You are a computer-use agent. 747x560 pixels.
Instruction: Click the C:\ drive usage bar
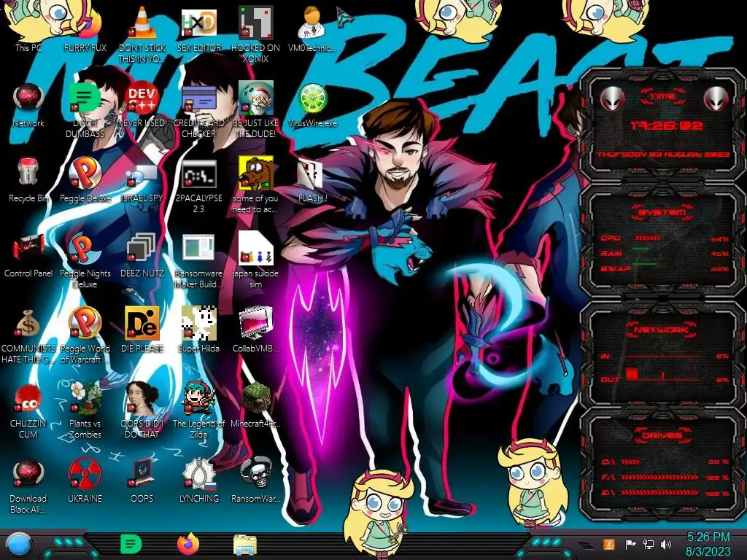[x=630, y=462]
